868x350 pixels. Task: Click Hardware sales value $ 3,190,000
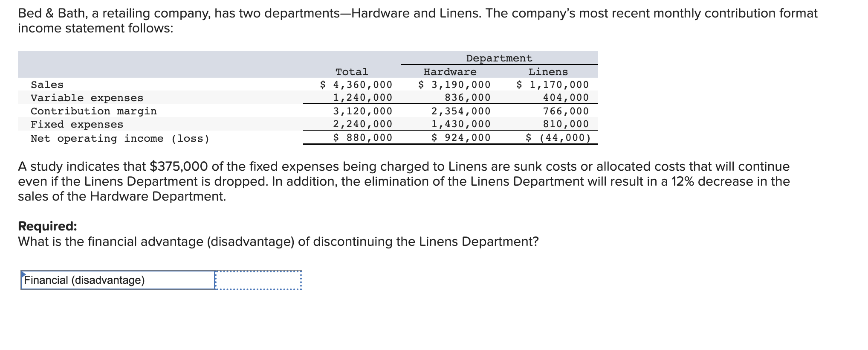tap(454, 85)
